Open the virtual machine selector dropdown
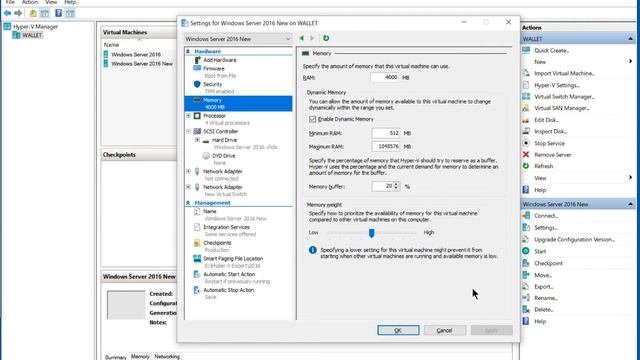Image resolution: width=640 pixels, height=360 pixels. coord(238,39)
